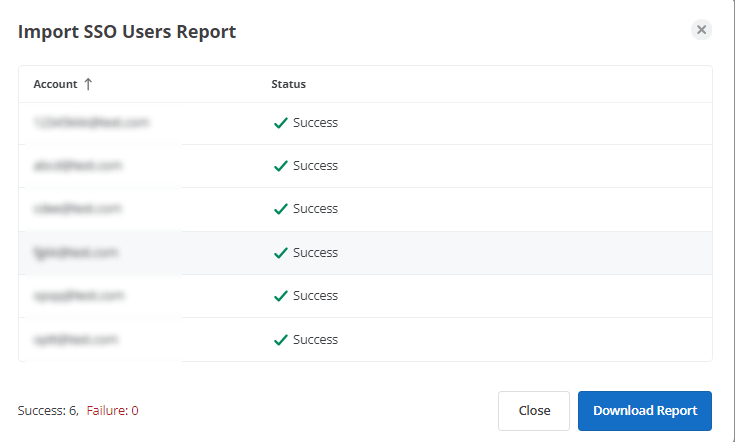Dismiss the dialog with the X icon

coord(701,30)
